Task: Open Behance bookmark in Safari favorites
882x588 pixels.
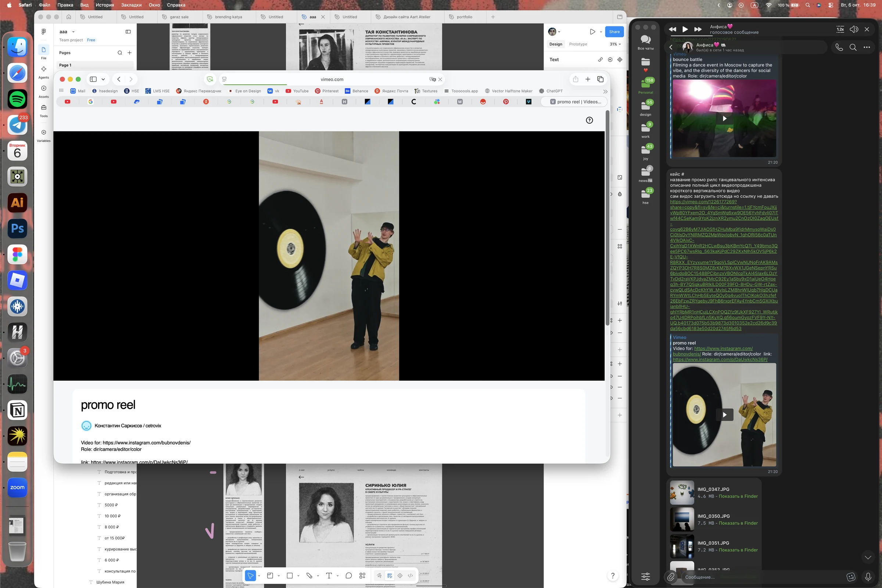Action: [x=356, y=91]
